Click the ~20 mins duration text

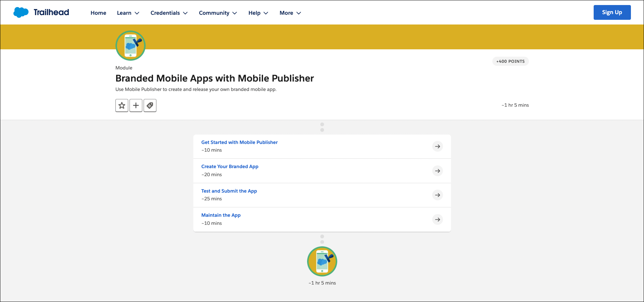212,174
